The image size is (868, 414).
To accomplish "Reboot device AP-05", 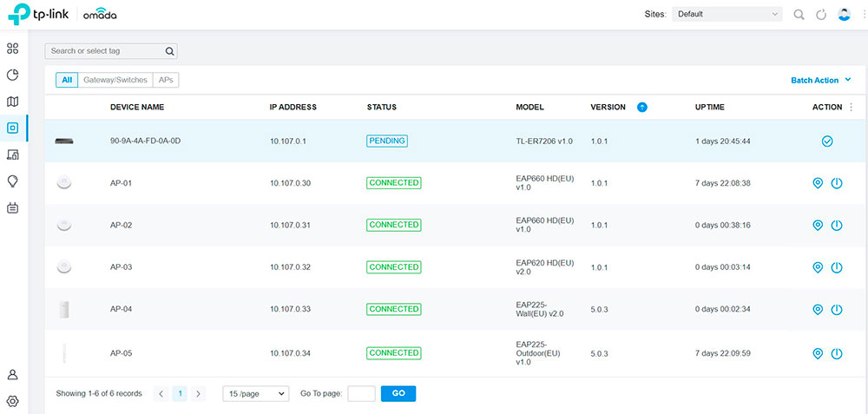I will click(x=837, y=353).
